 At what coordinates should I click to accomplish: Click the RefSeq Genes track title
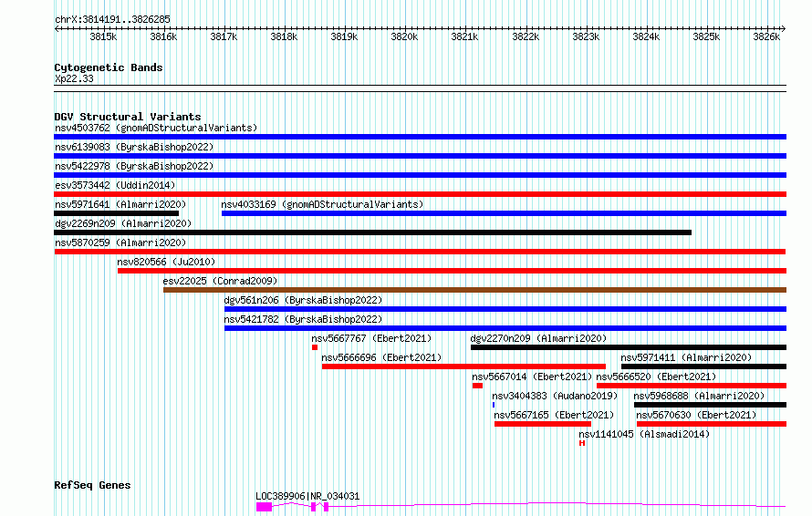[x=92, y=485]
